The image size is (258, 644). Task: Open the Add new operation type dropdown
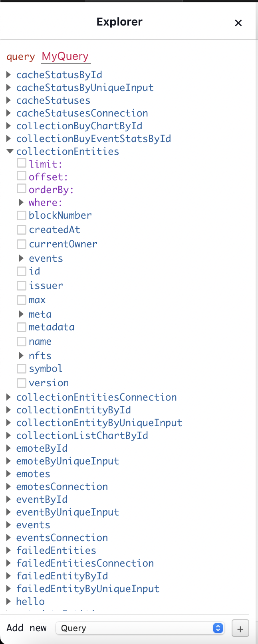click(140, 628)
